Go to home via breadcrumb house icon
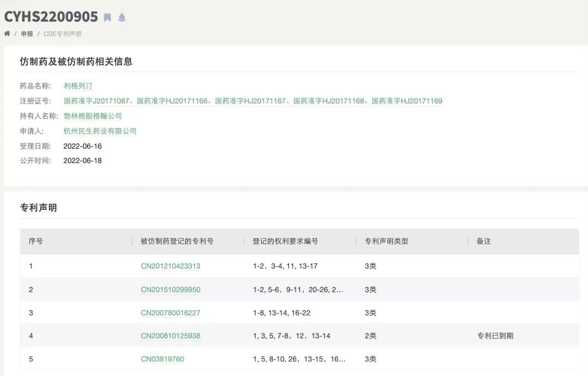Viewport: 588px width, 376px height. point(7,34)
